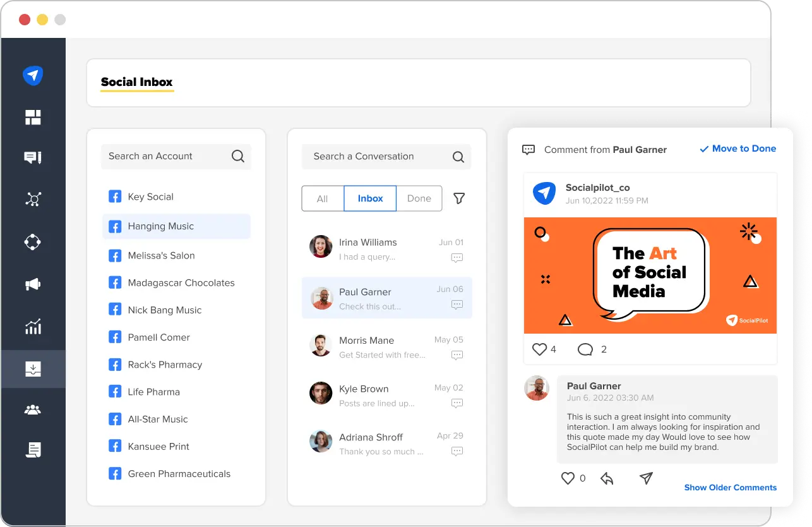The width and height of the screenshot is (812, 527).
Task: Click Kyle Brown comment bubble icon
Action: point(457,404)
